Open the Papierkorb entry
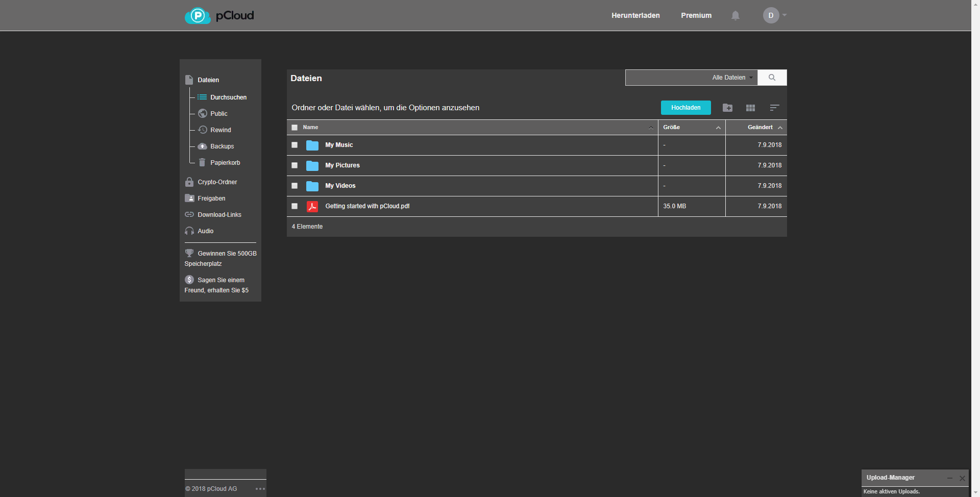980x497 pixels. pos(225,162)
